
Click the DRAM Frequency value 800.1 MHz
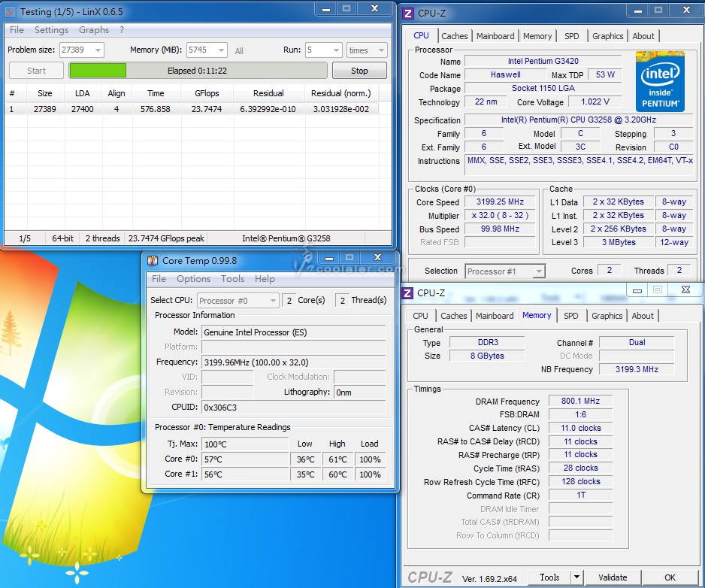[580, 401]
